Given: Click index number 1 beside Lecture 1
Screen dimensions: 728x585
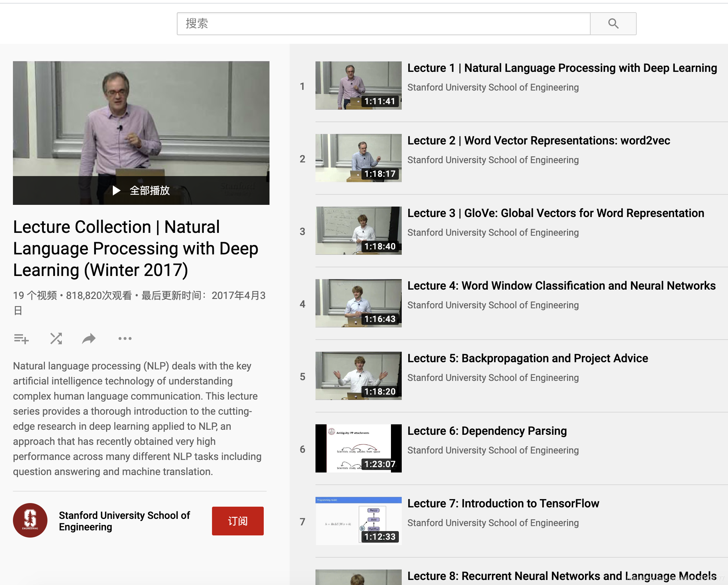Looking at the screenshot, I should pyautogui.click(x=302, y=86).
